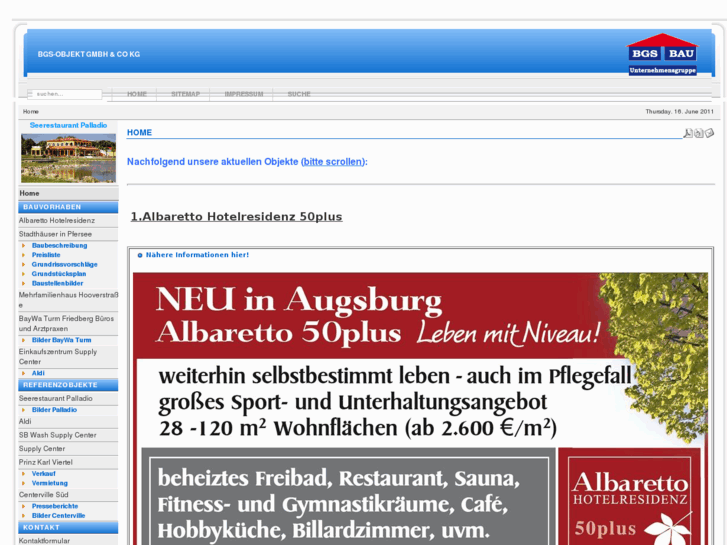Open the Bilder Palladio sublink
Screen dimensions: 727x545
pos(54,410)
